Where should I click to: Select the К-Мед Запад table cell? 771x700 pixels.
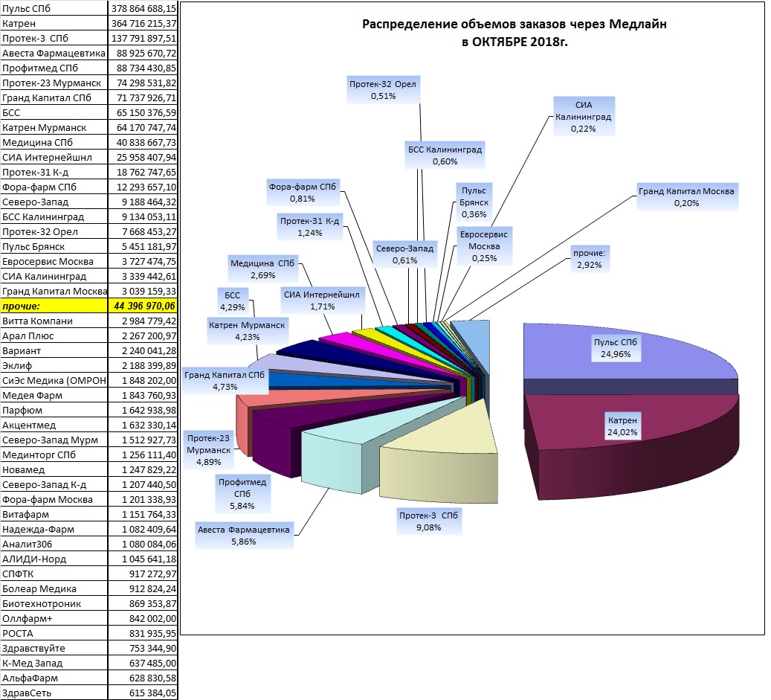pos(54,663)
